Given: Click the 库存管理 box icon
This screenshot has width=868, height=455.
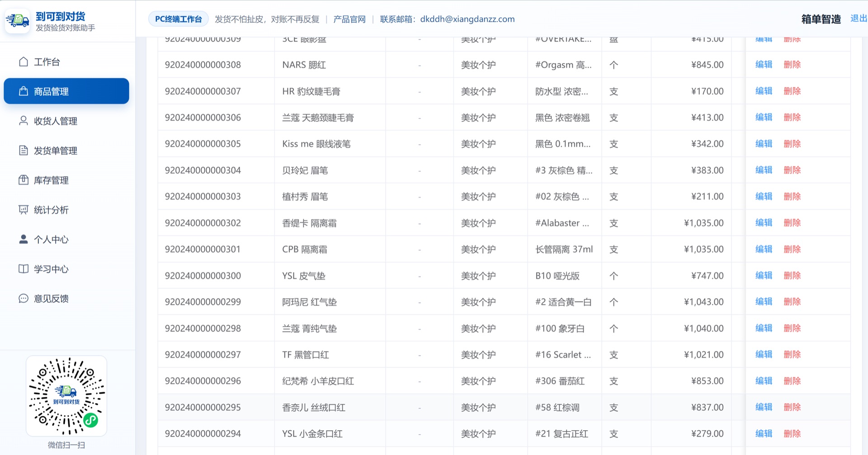Looking at the screenshot, I should coord(24,180).
